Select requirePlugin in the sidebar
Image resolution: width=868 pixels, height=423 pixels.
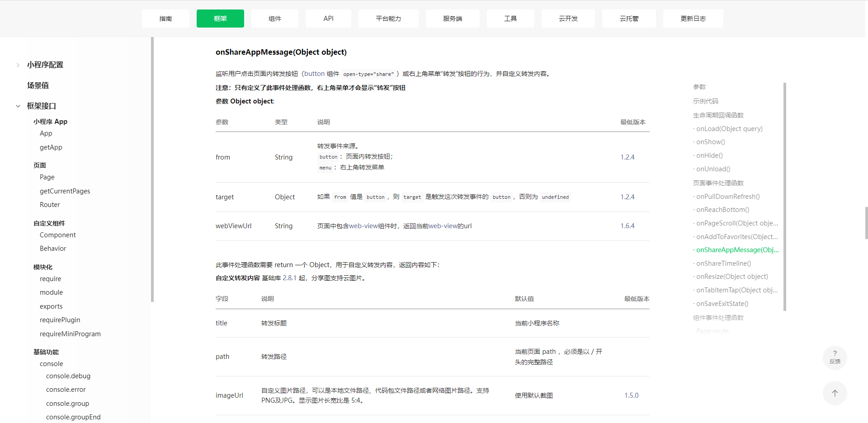point(60,320)
